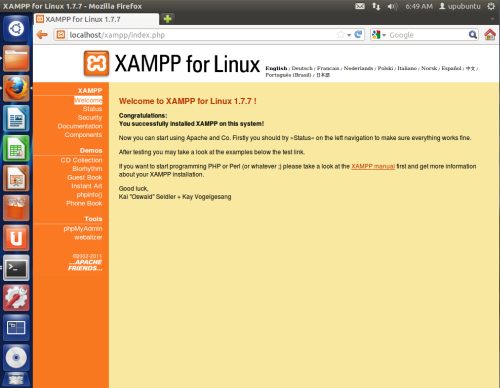This screenshot has height=388, width=500.
Task: Click the XAMPP site icon in the address bar
Action: pyautogui.click(x=61, y=35)
